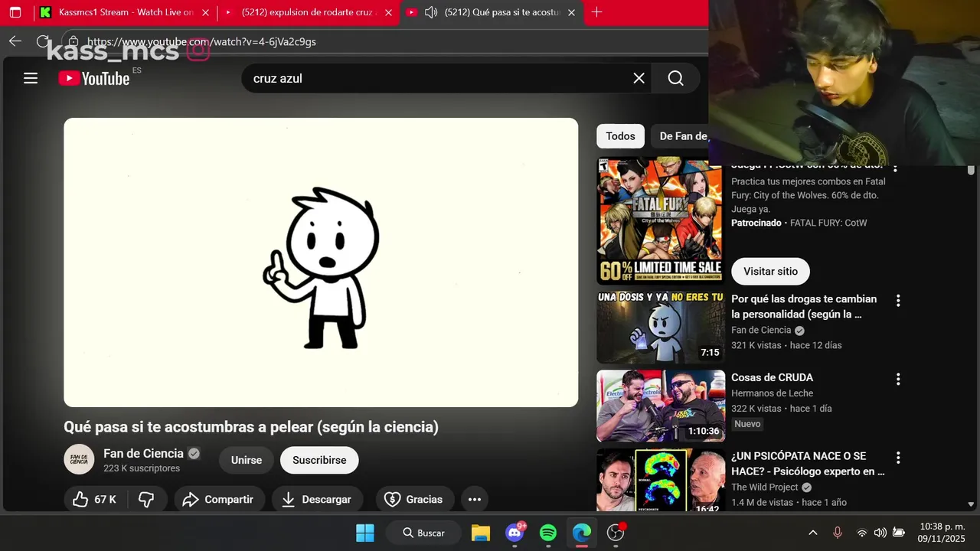Open File Explorer from the taskbar

[x=481, y=533]
